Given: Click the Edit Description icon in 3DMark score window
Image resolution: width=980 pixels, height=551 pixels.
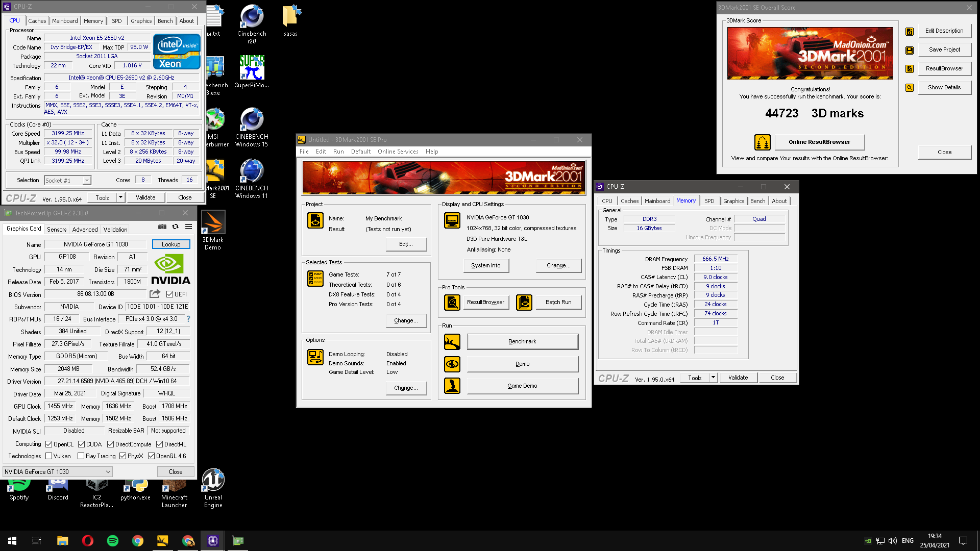Looking at the screenshot, I should tap(910, 32).
